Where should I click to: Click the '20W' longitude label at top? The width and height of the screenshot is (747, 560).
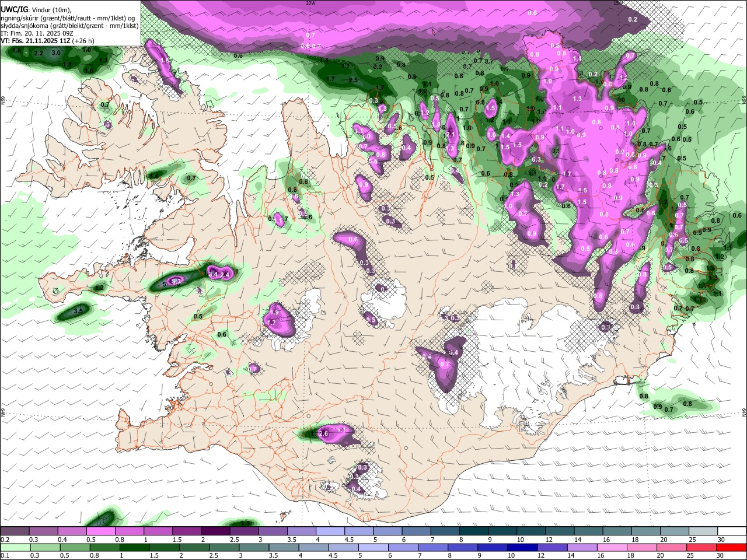(310, 3)
